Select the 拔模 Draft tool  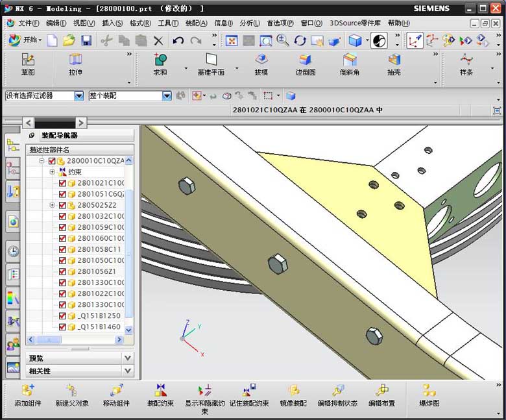261,65
